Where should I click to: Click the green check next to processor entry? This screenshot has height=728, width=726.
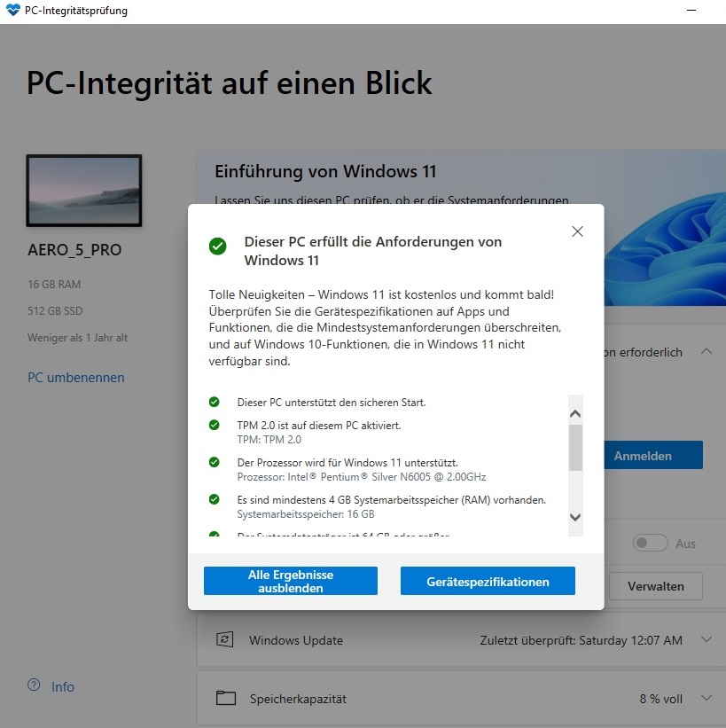coord(214,462)
